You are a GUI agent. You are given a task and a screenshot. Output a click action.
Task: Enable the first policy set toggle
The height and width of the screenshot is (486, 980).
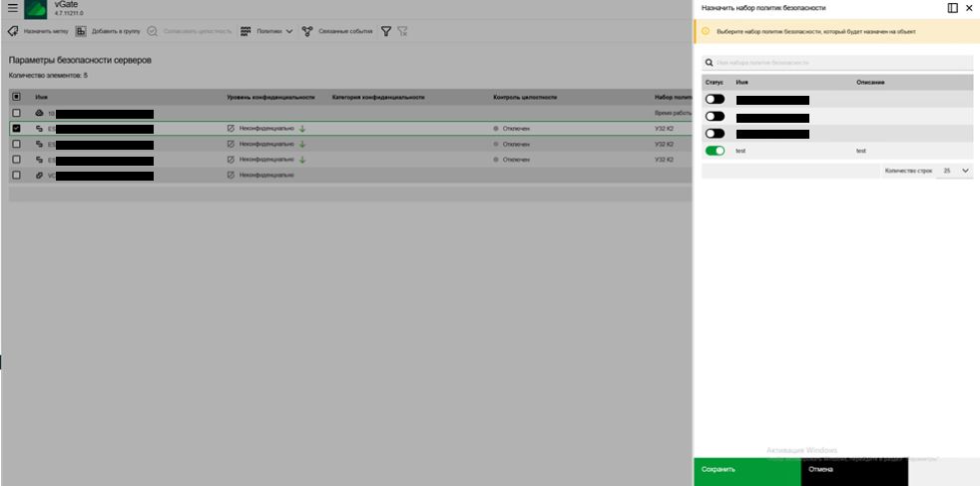point(715,100)
